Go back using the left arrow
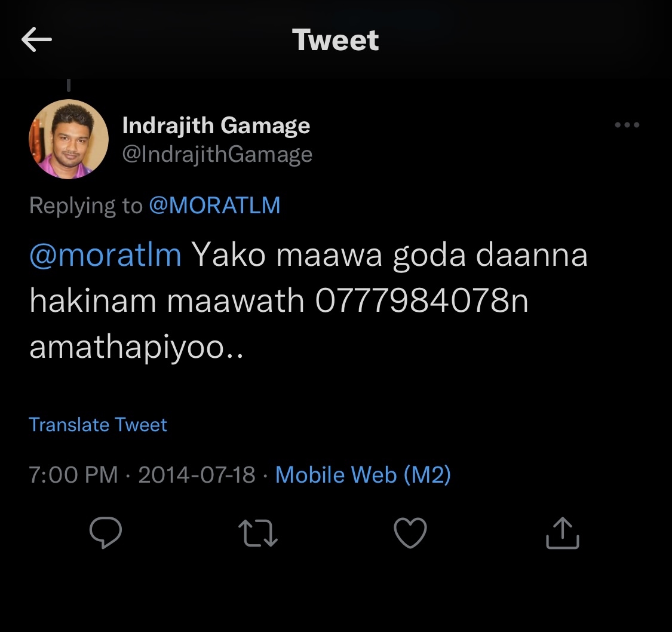 click(36, 39)
